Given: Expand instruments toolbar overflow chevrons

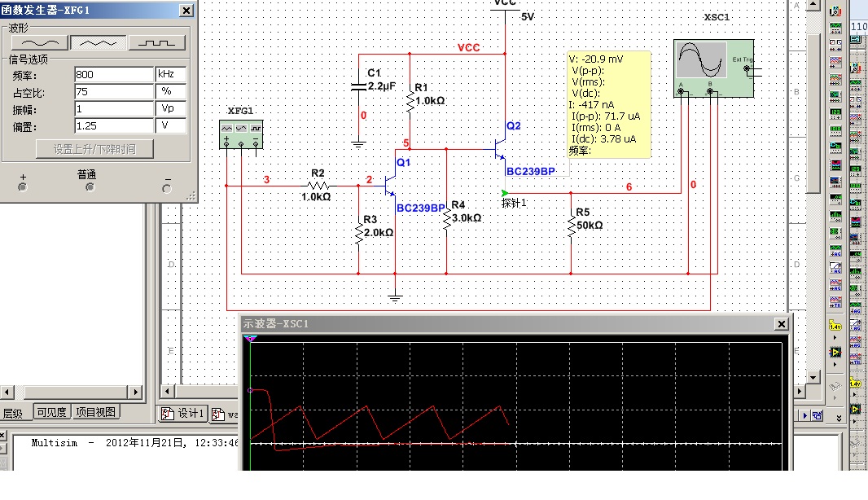Looking at the screenshot, I should 839,418.
